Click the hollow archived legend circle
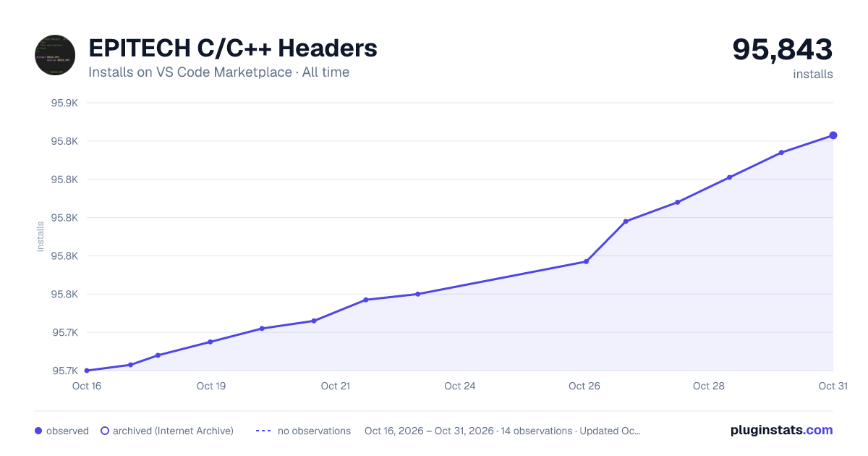 (x=105, y=431)
